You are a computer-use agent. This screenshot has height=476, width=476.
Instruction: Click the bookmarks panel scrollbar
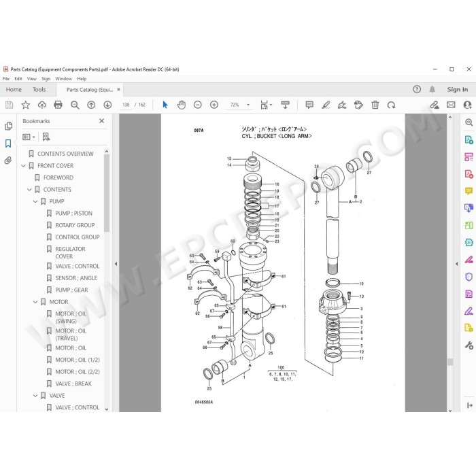coord(107,193)
